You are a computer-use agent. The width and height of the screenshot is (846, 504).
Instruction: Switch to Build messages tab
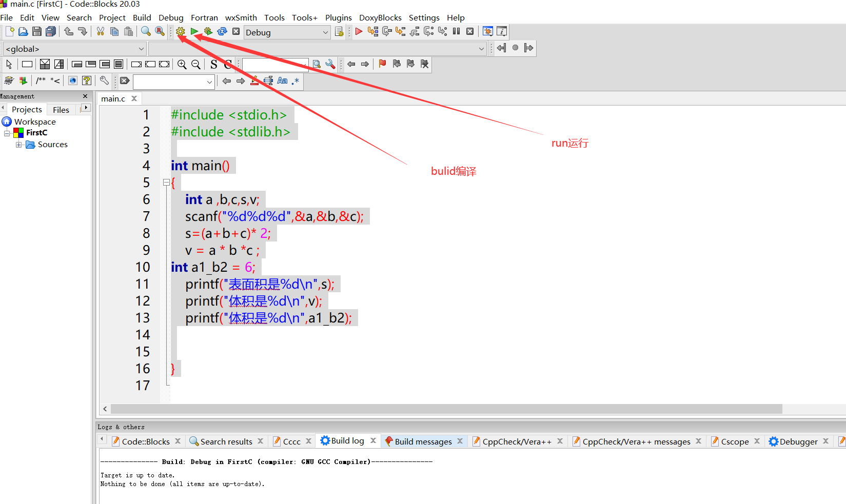pyautogui.click(x=423, y=441)
